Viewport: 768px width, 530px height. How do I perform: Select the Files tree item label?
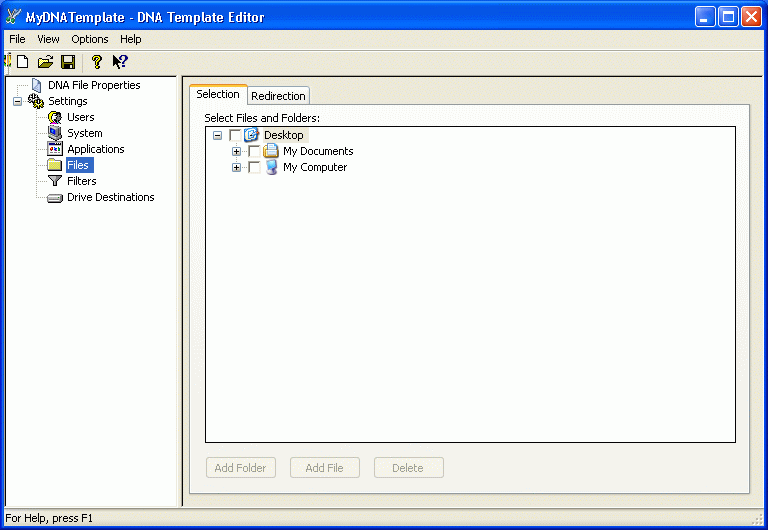[x=78, y=165]
